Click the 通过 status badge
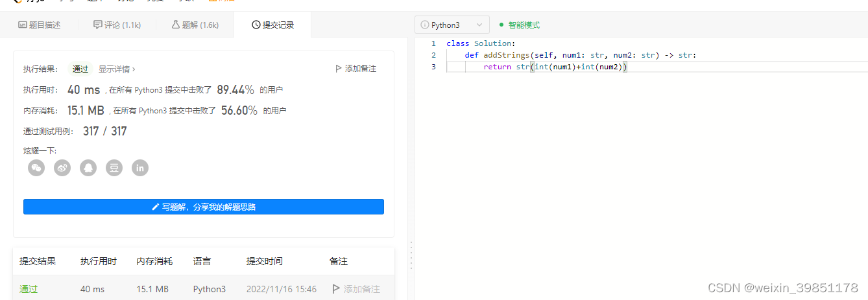This screenshot has width=868, height=300. pos(80,69)
